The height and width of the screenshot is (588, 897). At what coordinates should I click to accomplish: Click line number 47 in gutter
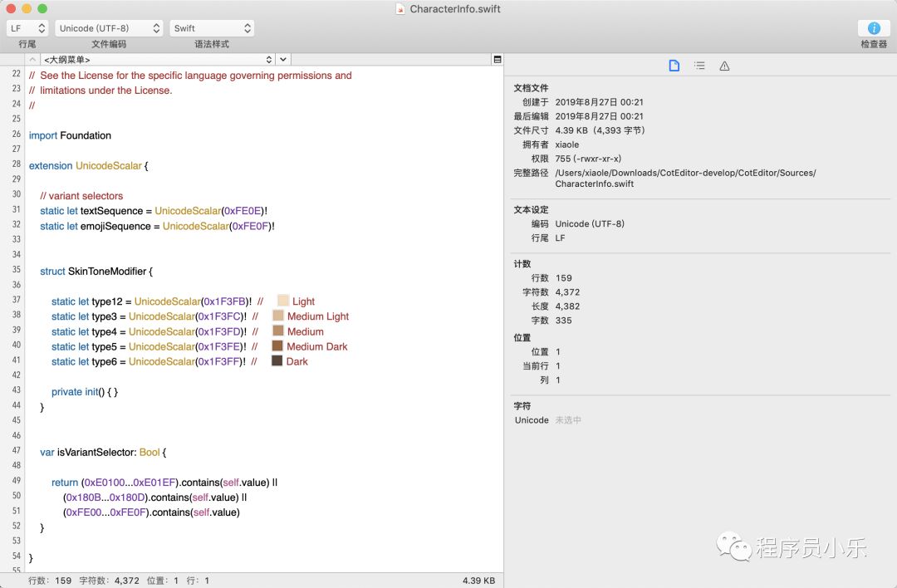16,451
